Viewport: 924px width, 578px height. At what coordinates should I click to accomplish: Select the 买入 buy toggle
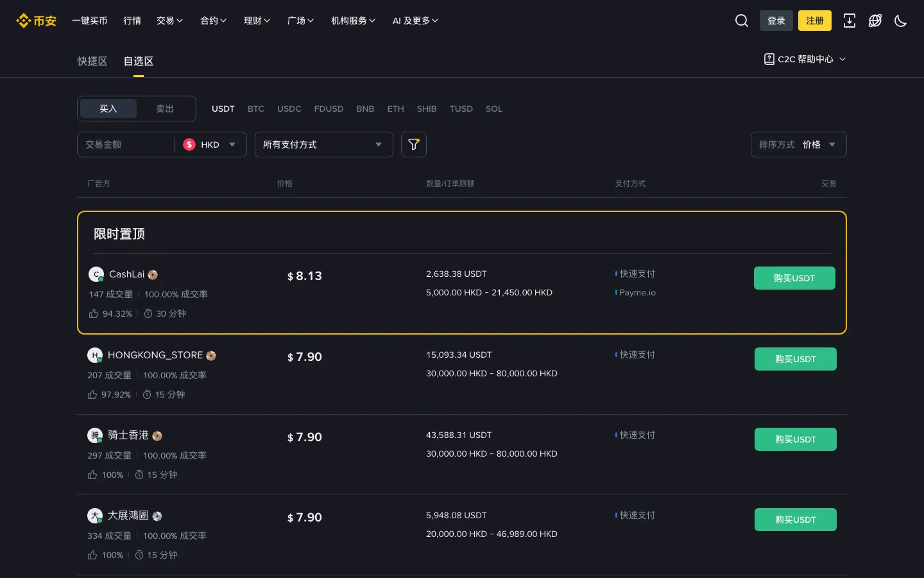108,109
